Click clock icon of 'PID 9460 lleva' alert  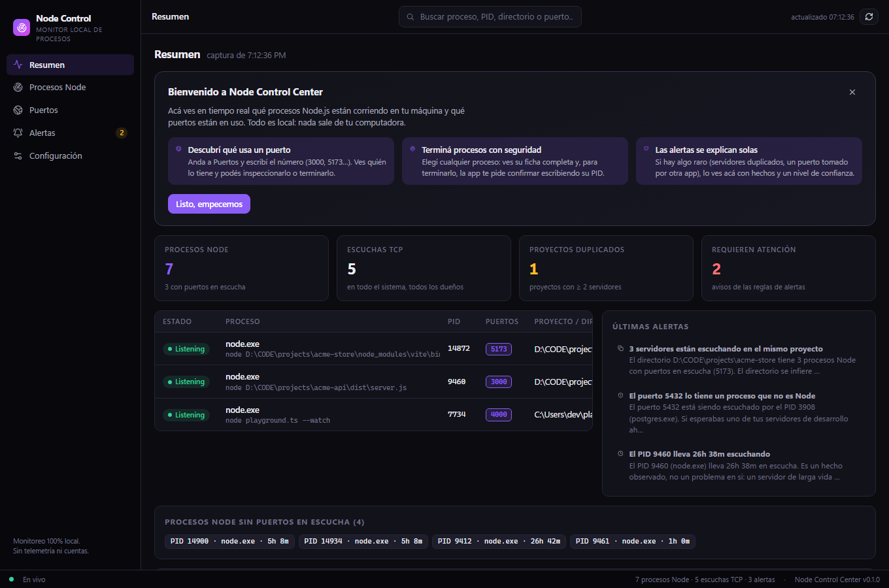click(620, 453)
